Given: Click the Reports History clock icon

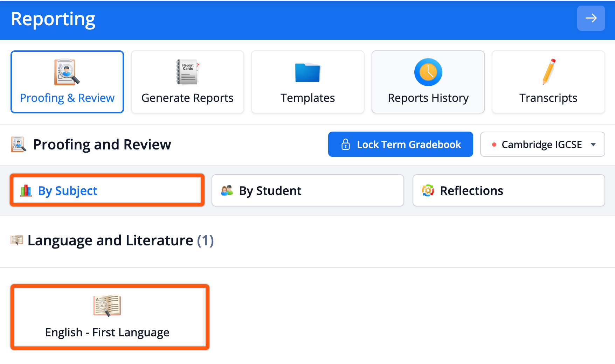Looking at the screenshot, I should click(x=428, y=72).
